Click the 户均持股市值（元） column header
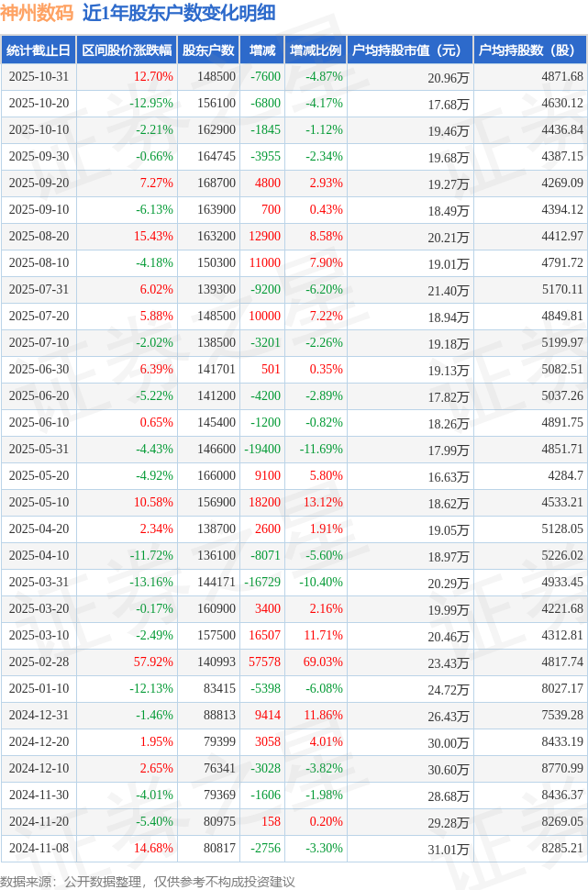This screenshot has height=890, width=588. (409, 50)
